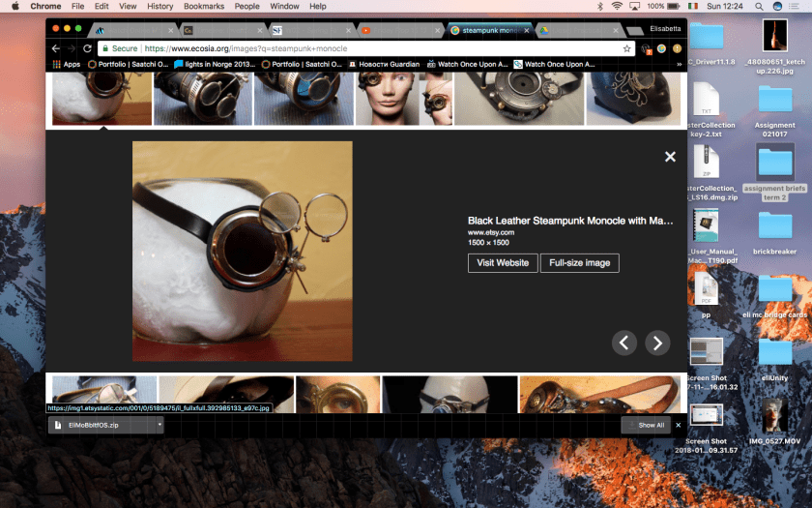Viewport: 812px width, 508px height.
Task: Click the Full-size image button
Action: [579, 263]
